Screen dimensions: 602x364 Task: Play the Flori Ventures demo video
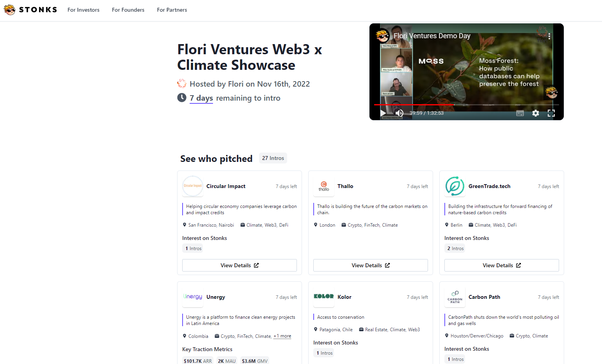[x=383, y=113]
